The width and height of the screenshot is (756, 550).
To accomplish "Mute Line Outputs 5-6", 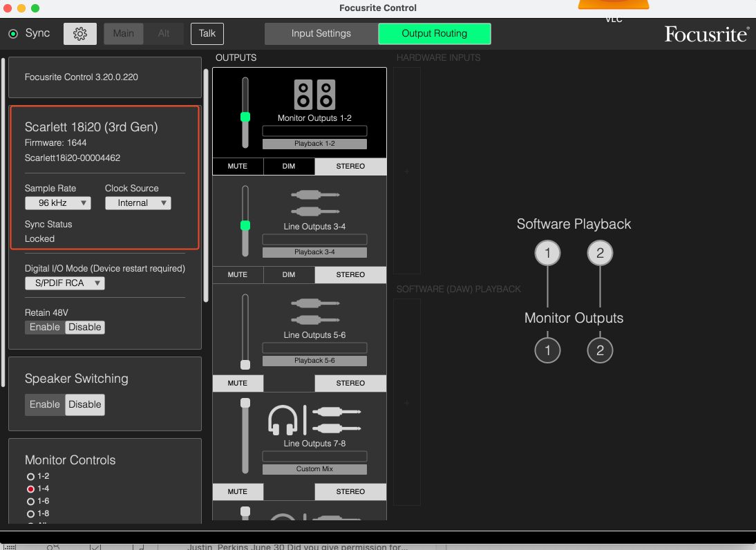I will click(x=238, y=383).
